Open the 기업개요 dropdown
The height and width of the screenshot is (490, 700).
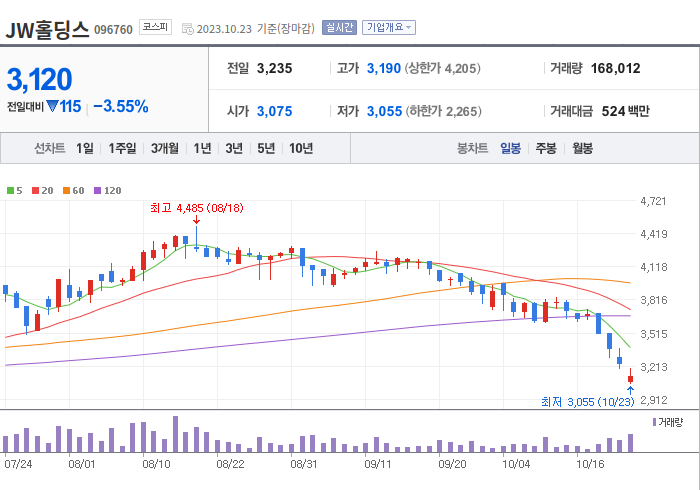coord(389,27)
